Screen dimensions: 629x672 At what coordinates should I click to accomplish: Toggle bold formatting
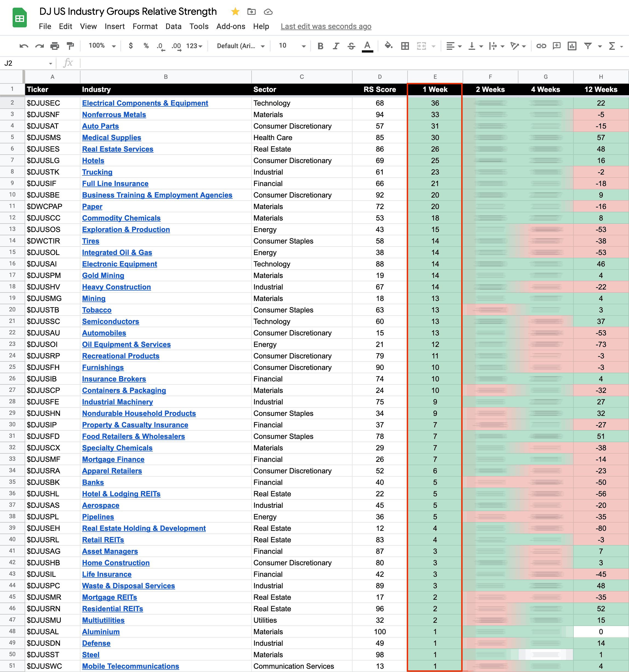(320, 46)
